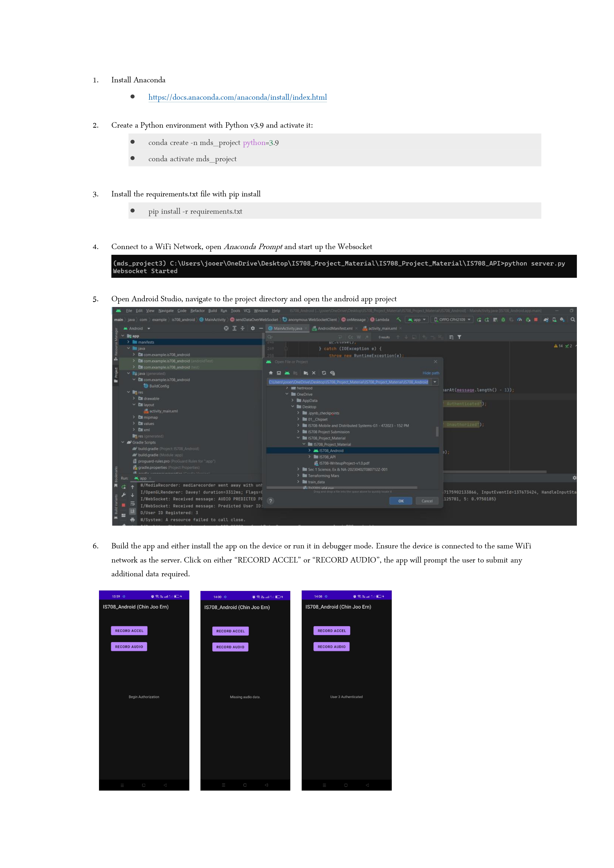Click Desktop directory icon in Open File dialog

point(279,373)
